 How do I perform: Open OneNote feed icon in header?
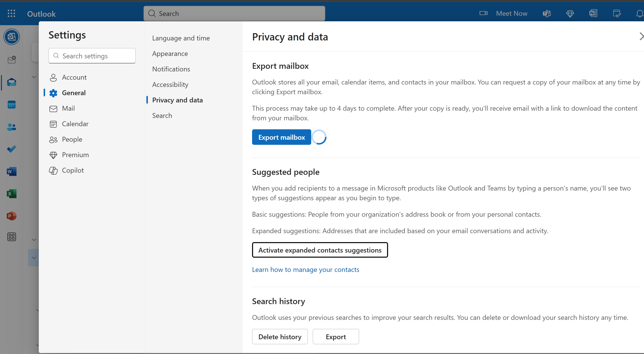593,14
